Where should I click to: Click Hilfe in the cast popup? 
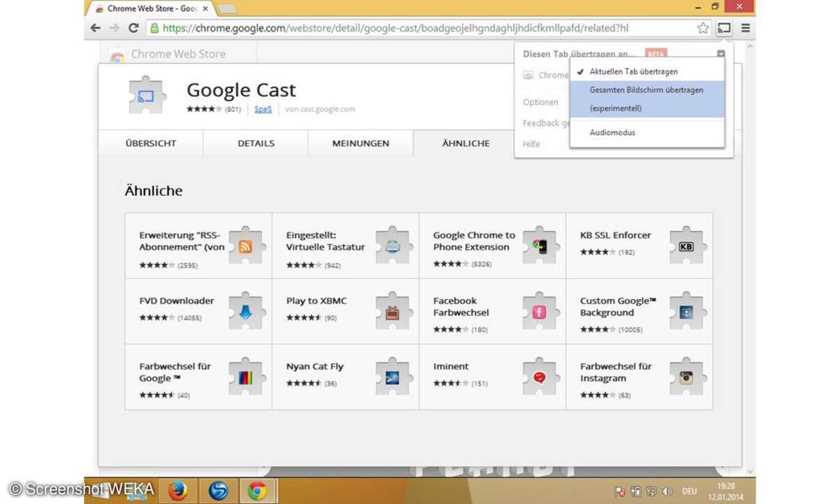[x=531, y=144]
